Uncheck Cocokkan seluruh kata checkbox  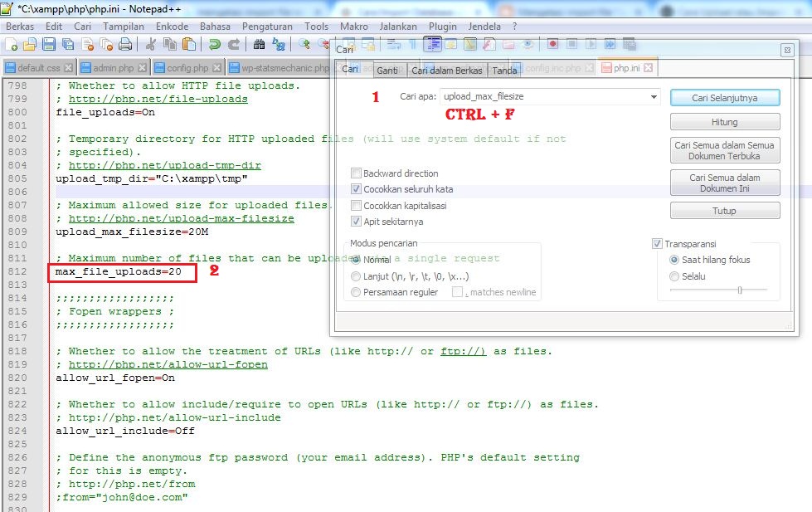tap(356, 189)
